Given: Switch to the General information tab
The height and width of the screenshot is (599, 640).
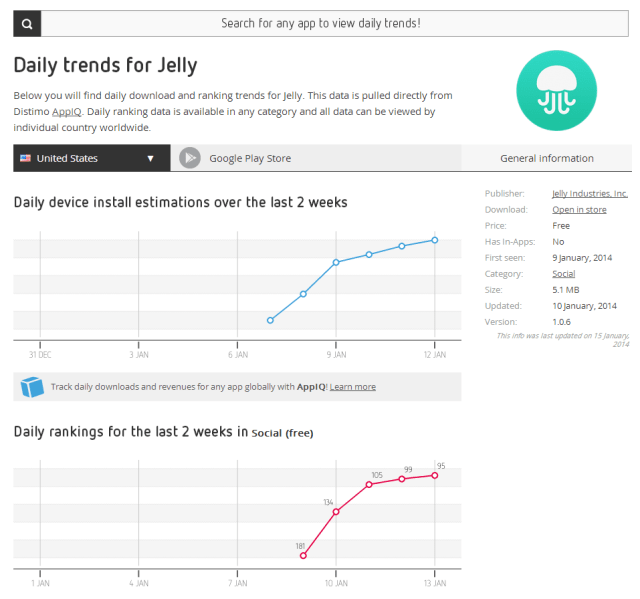Looking at the screenshot, I should (546, 158).
